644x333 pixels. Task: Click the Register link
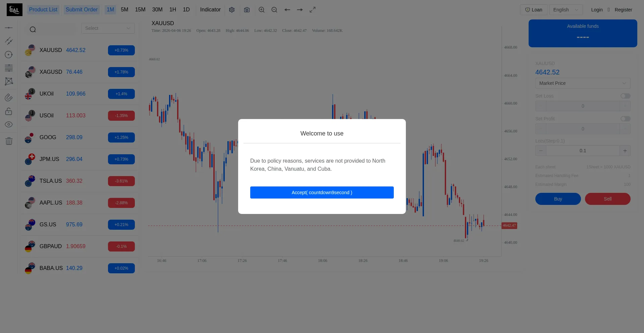[623, 10]
